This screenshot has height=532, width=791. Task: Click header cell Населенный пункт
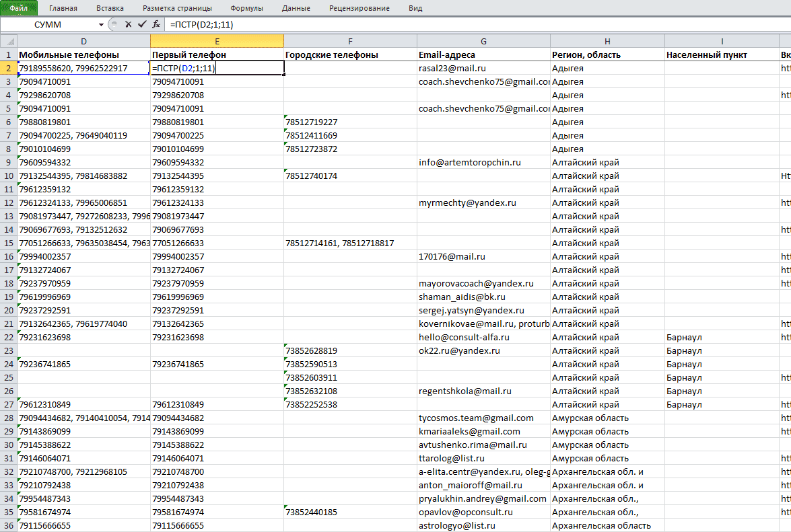[x=722, y=55]
